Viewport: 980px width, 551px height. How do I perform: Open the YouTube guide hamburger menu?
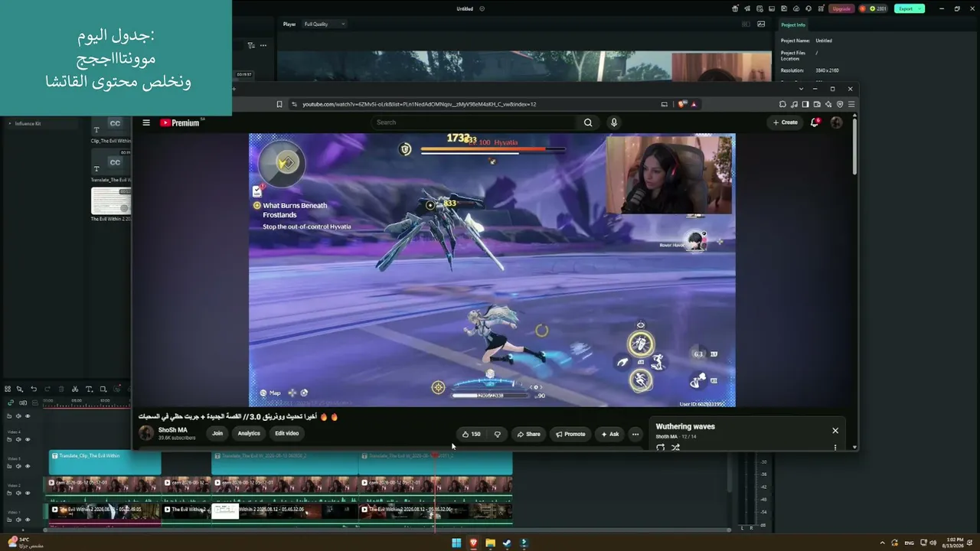pos(146,122)
